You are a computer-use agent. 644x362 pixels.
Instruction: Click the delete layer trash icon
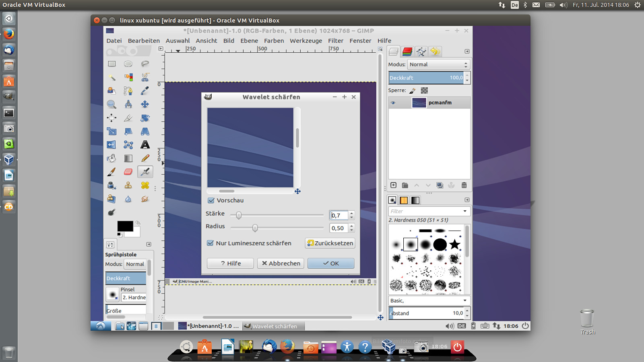(x=464, y=185)
